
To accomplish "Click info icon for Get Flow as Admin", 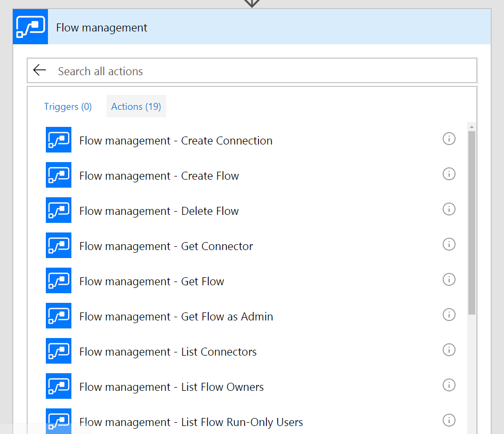I will 449,315.
